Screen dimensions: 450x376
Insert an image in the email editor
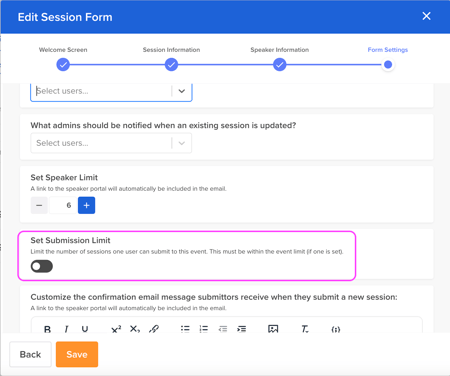click(x=273, y=329)
